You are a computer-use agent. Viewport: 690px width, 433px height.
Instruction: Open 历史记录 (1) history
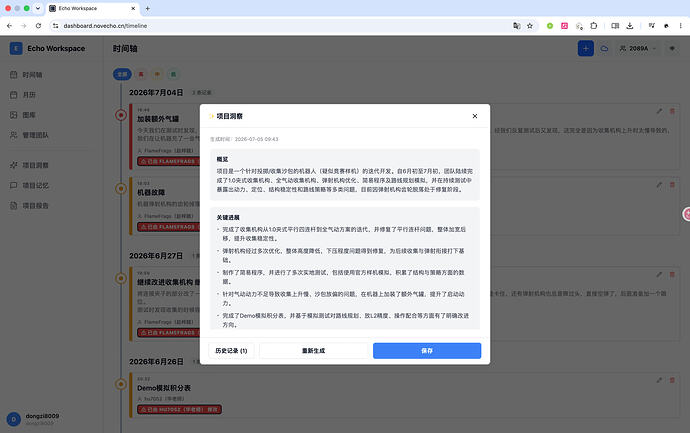point(231,351)
